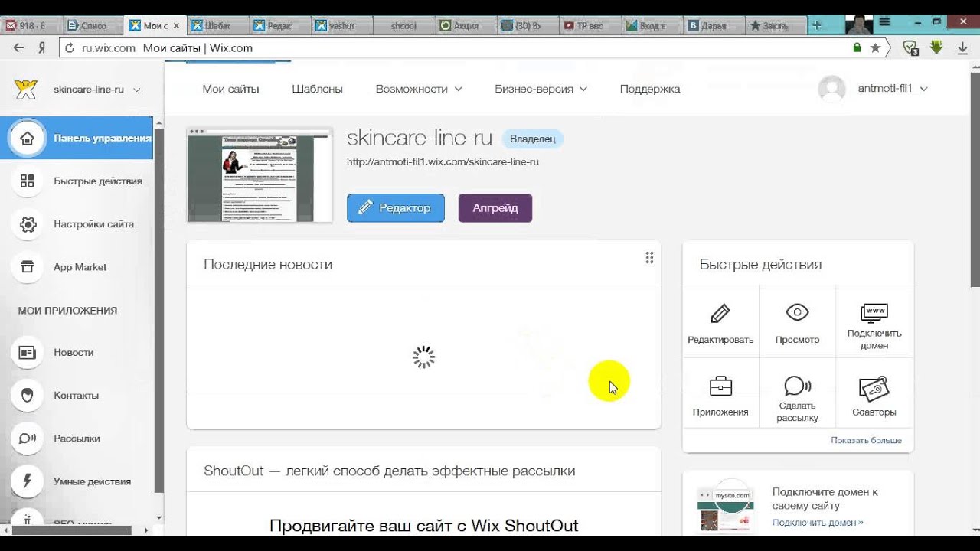Click the purple Апгрейд button
The image size is (980, 551).
coord(495,207)
